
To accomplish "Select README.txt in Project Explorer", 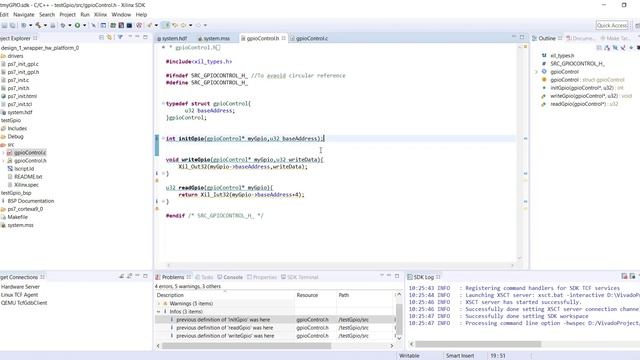I will 28,177.
